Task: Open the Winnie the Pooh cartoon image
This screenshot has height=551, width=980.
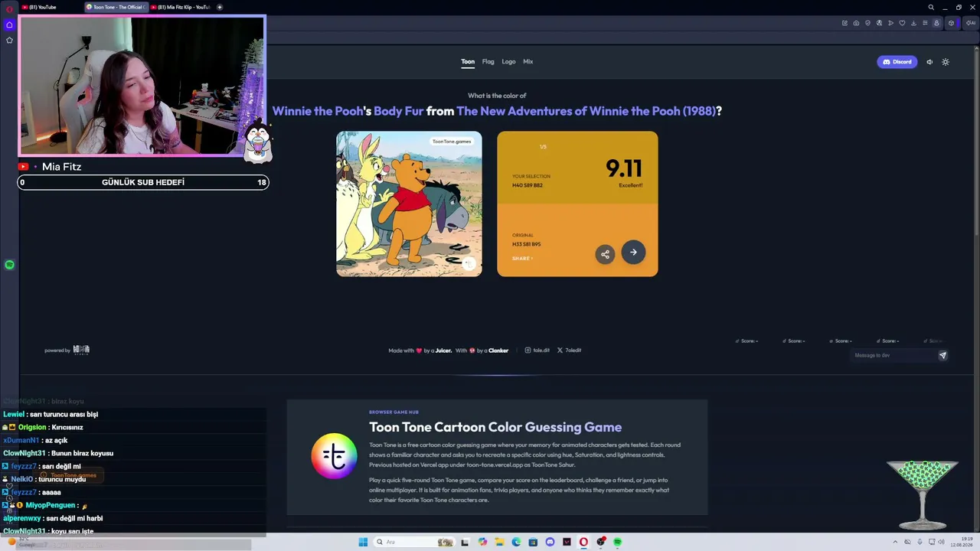Action: tap(409, 204)
